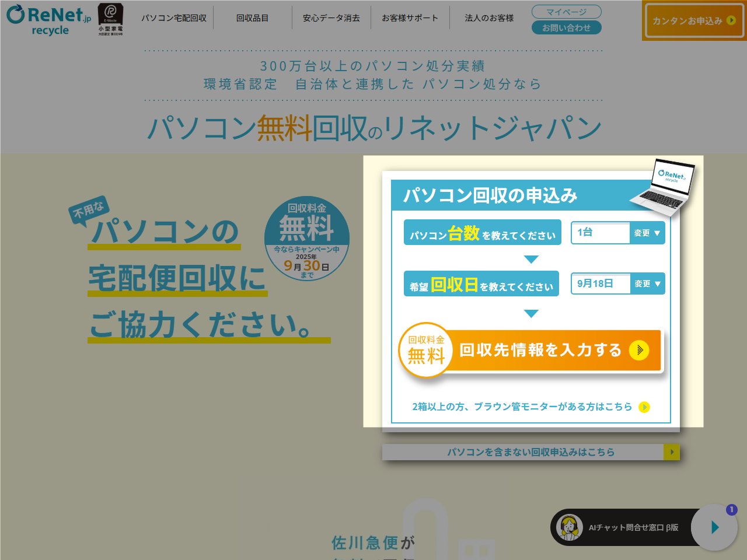Screen dimensions: 747x560
Task: Open the chat with the arrow play icon
Action: [714, 527]
